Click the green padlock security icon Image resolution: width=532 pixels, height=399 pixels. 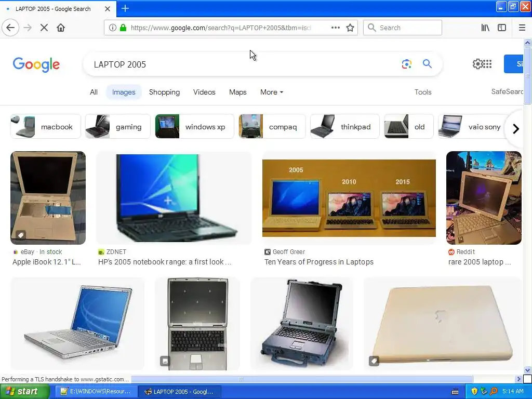pos(124,28)
